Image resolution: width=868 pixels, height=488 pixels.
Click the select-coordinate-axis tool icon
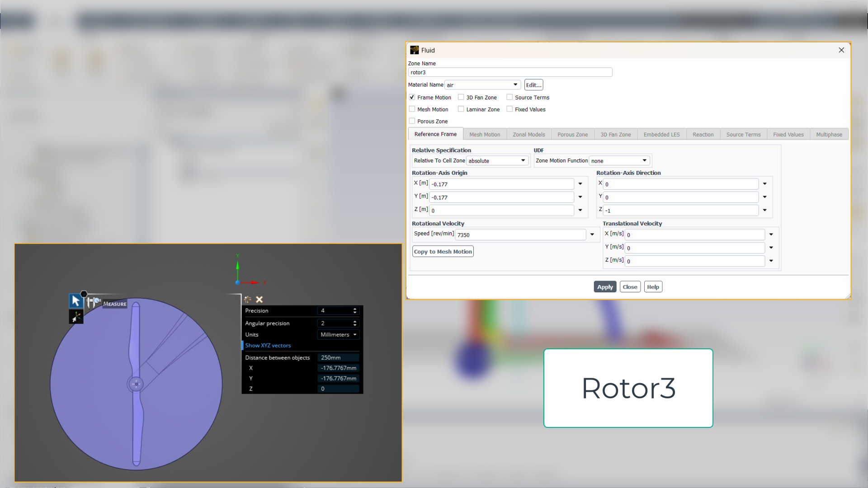tap(76, 317)
